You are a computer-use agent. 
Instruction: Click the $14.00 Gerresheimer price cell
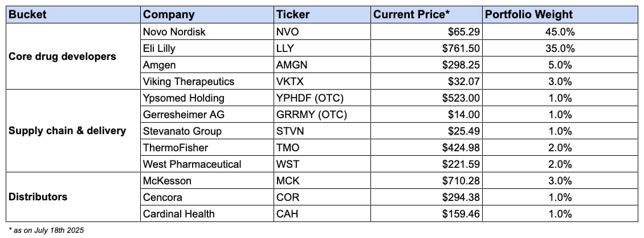pos(426,114)
